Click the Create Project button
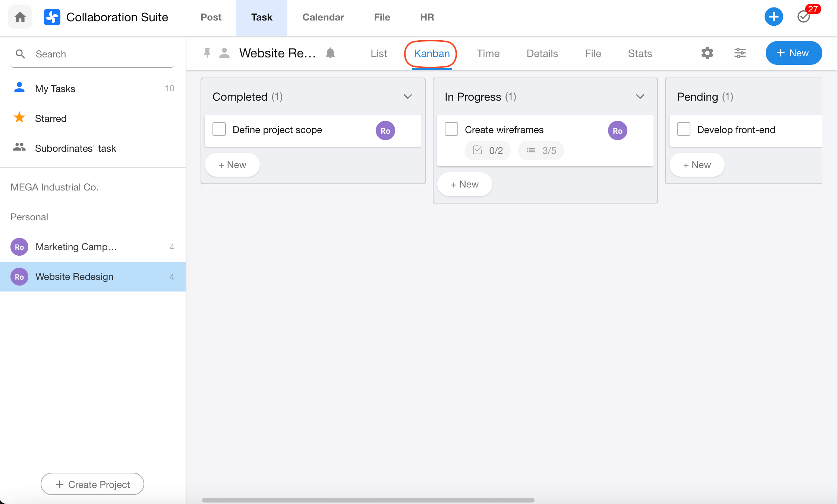 coord(92,484)
